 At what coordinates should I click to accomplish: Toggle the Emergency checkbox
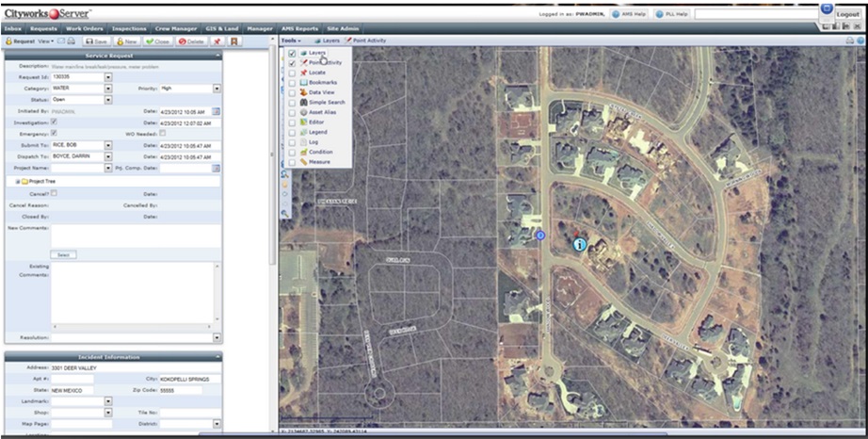55,133
